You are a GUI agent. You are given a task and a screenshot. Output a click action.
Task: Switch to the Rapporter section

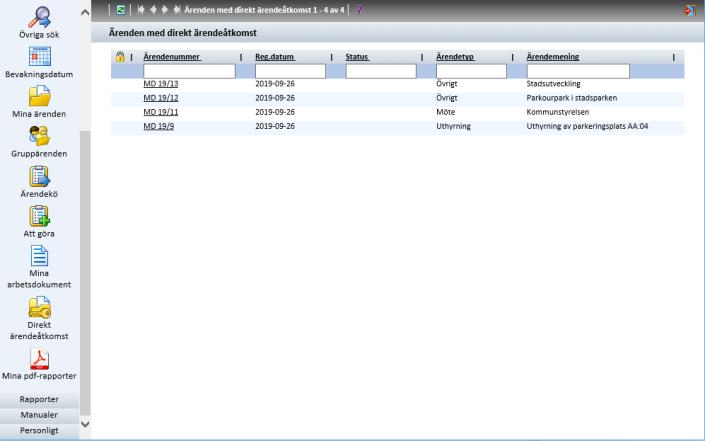tap(39, 399)
